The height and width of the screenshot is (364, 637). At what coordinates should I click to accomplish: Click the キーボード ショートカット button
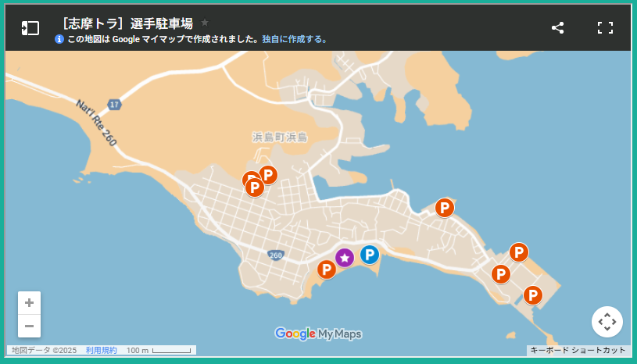578,351
